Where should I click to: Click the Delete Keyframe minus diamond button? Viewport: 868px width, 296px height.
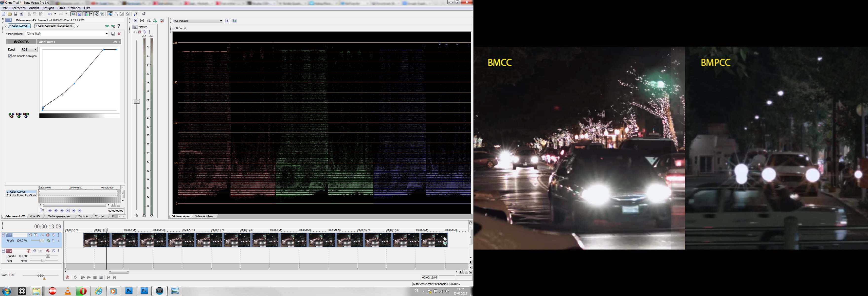coord(79,210)
